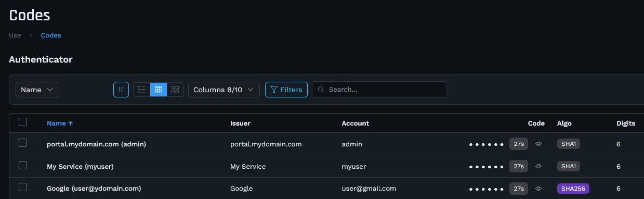
Task: Click the My Service issuer cell
Action: pyautogui.click(x=248, y=166)
